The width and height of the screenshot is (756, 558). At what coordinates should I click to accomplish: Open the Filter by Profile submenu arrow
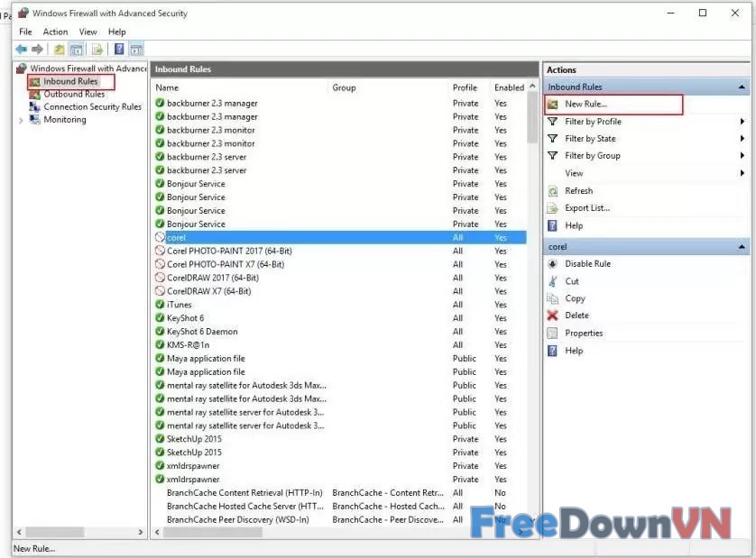742,122
